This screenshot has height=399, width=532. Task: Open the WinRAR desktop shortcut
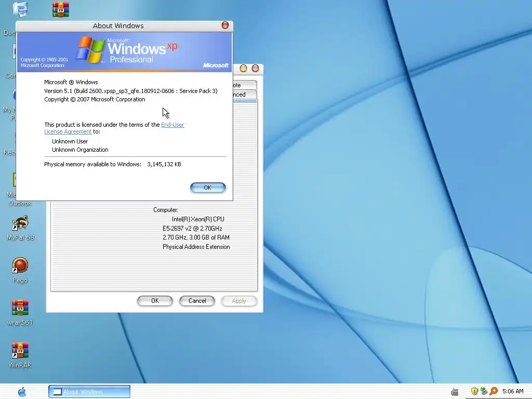[x=20, y=355]
